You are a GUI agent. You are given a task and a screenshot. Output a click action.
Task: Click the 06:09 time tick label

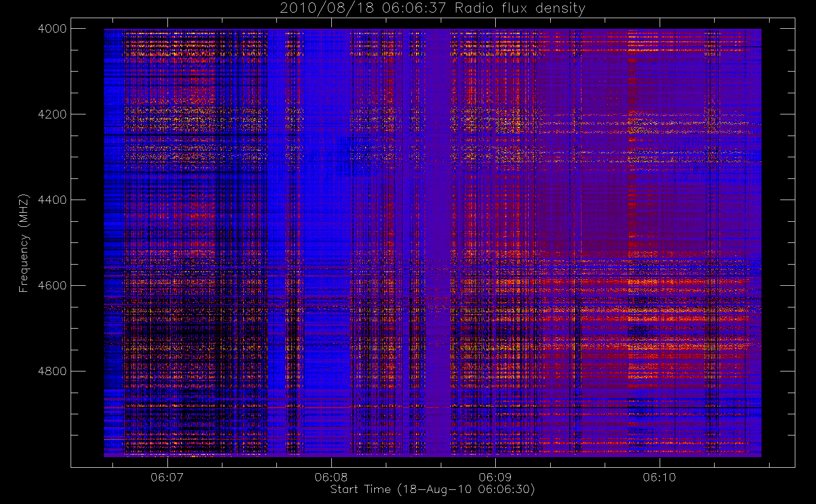tap(495, 477)
